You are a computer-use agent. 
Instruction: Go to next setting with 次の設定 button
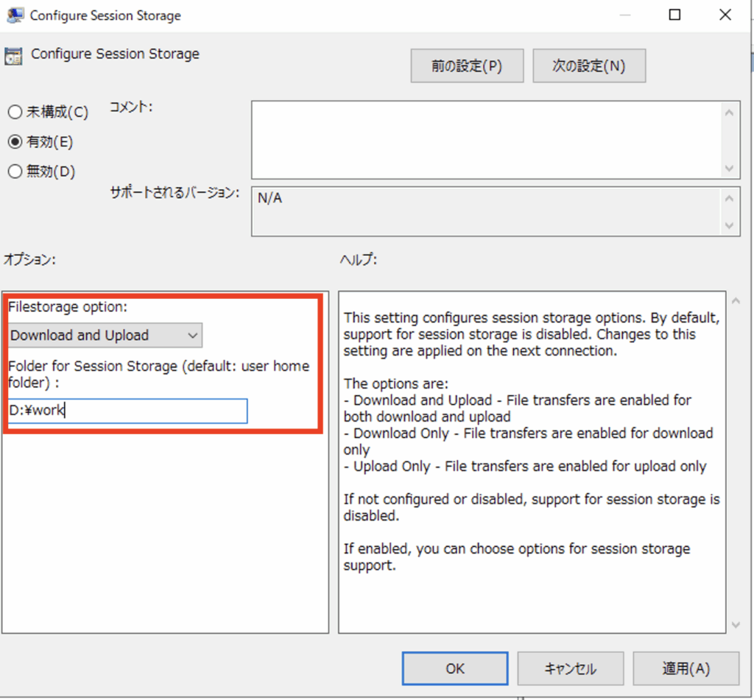(588, 66)
